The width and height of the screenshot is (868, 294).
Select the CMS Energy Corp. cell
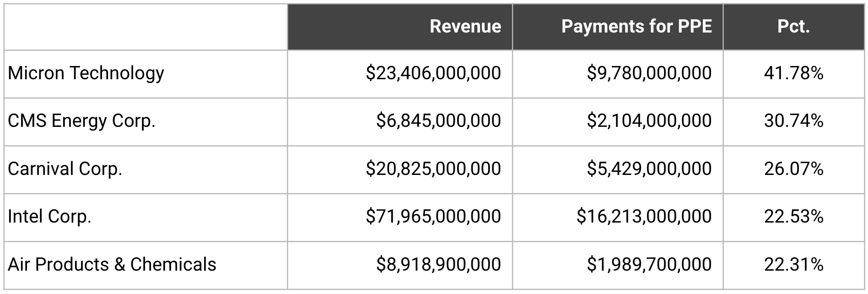81,121
